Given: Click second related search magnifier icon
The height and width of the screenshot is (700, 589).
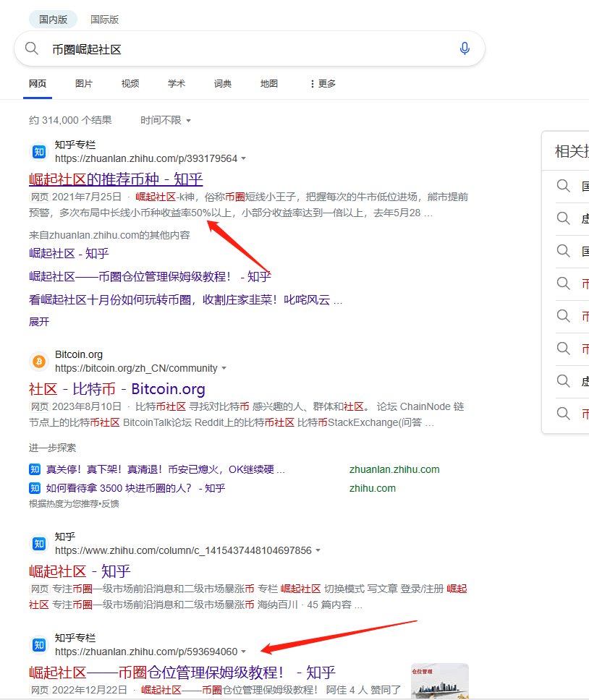Looking at the screenshot, I should [x=563, y=218].
